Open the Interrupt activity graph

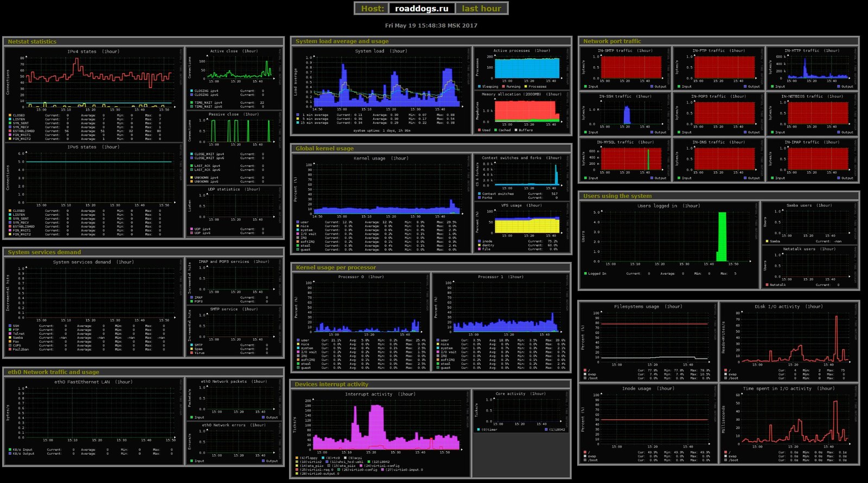pyautogui.click(x=382, y=433)
